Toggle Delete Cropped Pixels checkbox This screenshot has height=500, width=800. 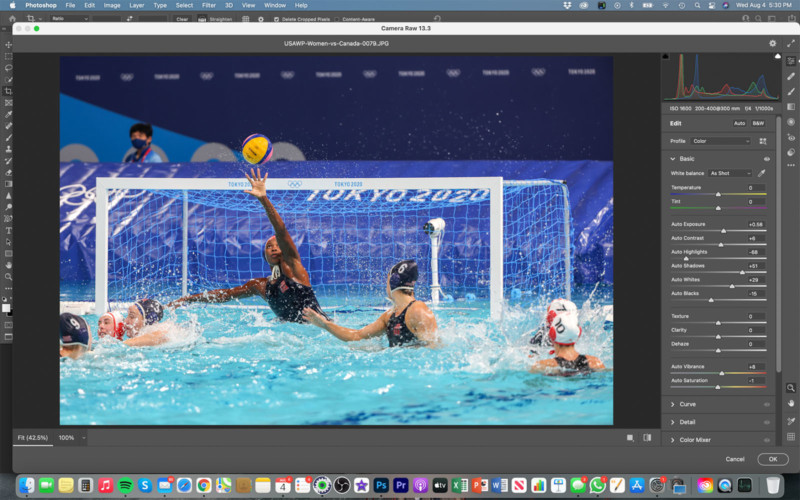coord(276,19)
